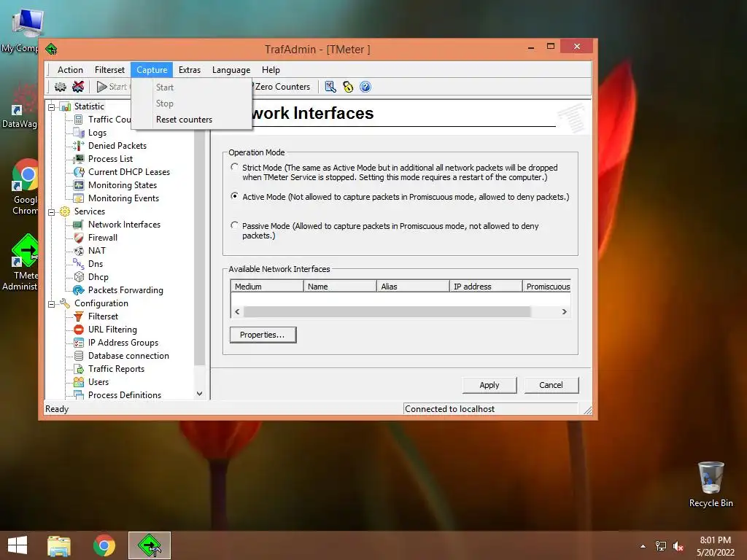Click the muted volume tray icon
Image resolution: width=747 pixels, height=560 pixels.
[x=678, y=546]
